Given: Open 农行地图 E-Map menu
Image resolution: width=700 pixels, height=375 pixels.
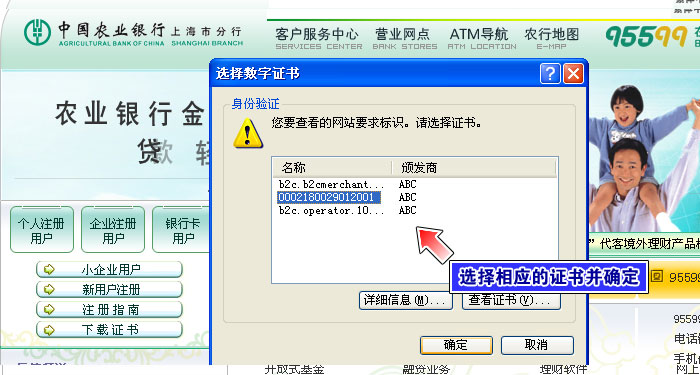Looking at the screenshot, I should 551,39.
